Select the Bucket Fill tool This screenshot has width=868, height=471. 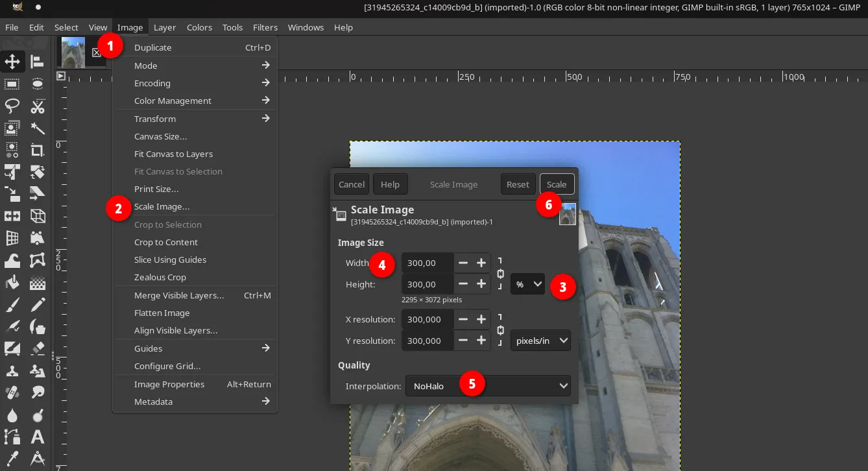(x=12, y=282)
